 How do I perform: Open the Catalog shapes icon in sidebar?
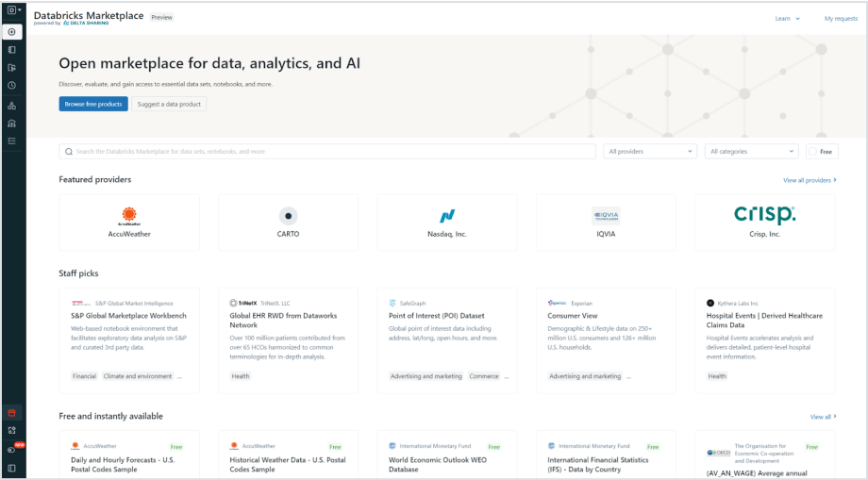coord(12,104)
